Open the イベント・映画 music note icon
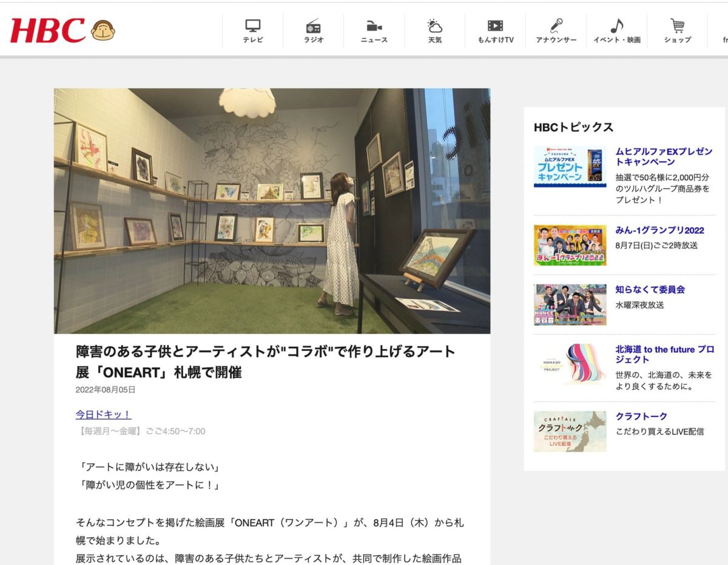 click(617, 25)
